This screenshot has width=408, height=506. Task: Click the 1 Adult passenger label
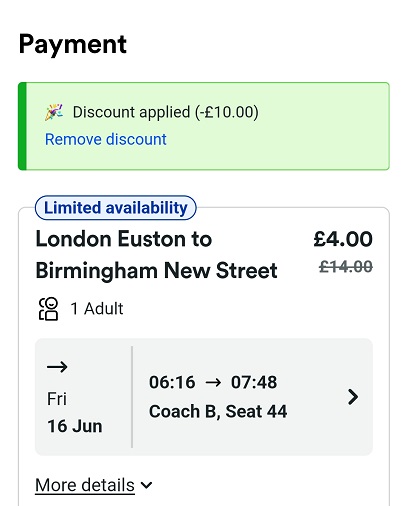coord(97,309)
